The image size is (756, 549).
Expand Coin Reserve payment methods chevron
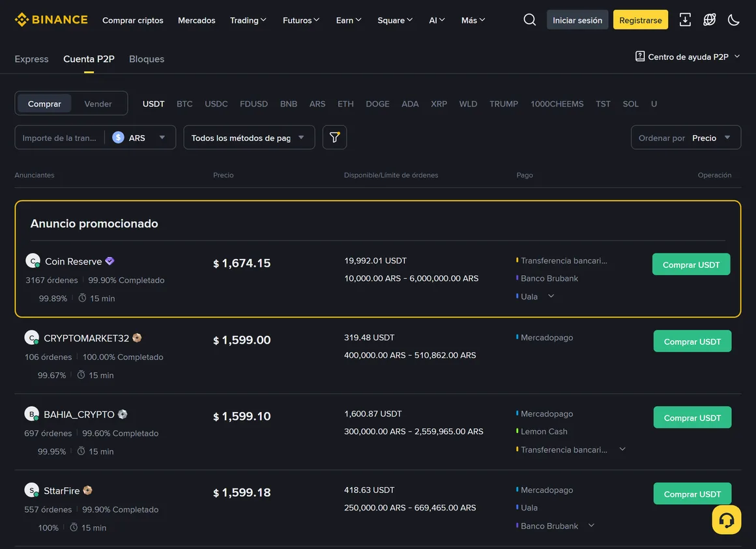(x=551, y=296)
